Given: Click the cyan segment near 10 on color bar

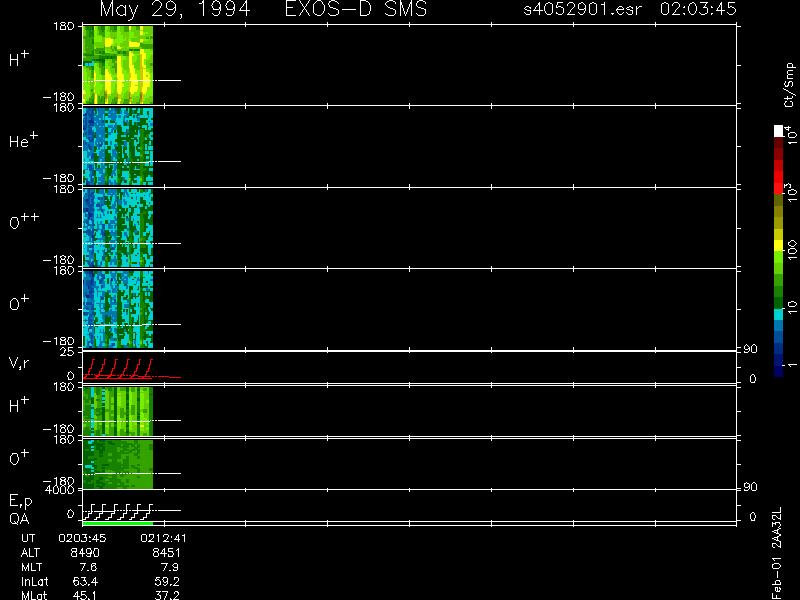Looking at the screenshot, I should pos(779,314).
